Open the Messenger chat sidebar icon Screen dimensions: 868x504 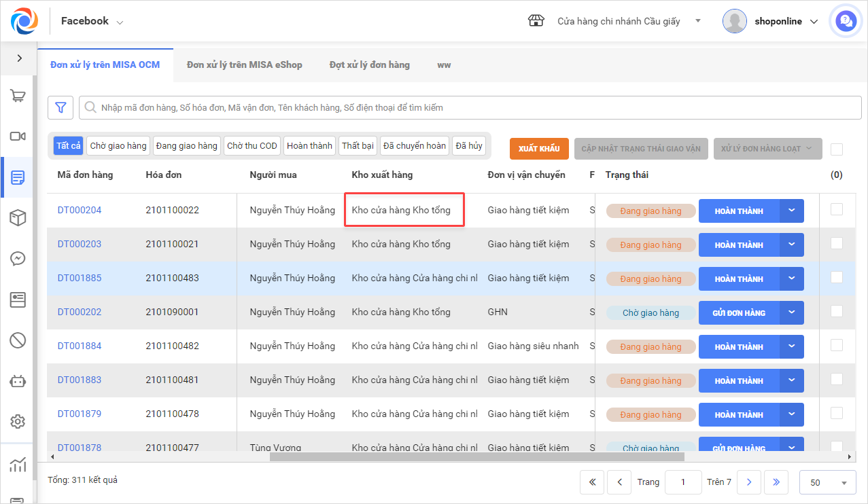point(18,259)
